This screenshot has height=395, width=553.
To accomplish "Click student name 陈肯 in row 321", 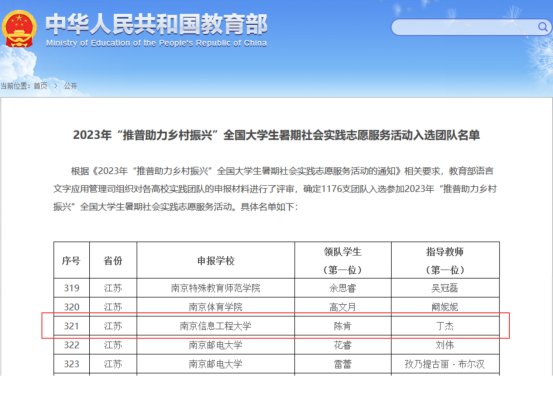I will tap(342, 326).
